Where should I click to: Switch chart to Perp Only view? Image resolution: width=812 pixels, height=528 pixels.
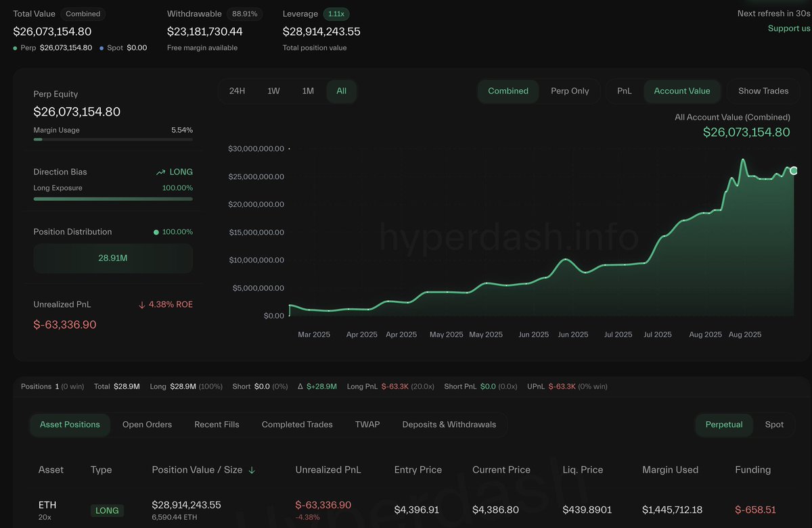pos(570,91)
